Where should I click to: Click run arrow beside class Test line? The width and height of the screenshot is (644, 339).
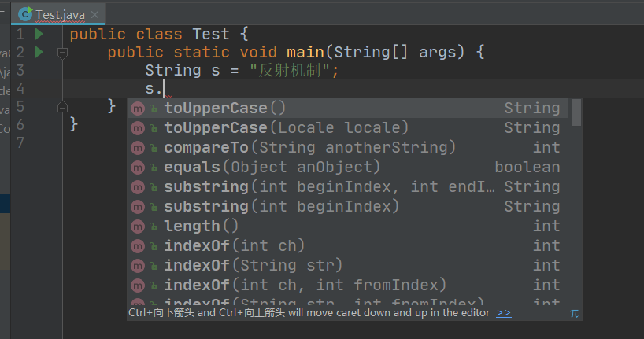point(39,34)
